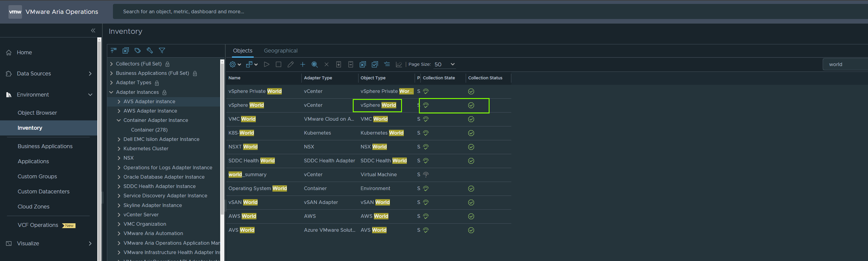Select Operating System World row name
The image size is (868, 261).
[x=257, y=189]
